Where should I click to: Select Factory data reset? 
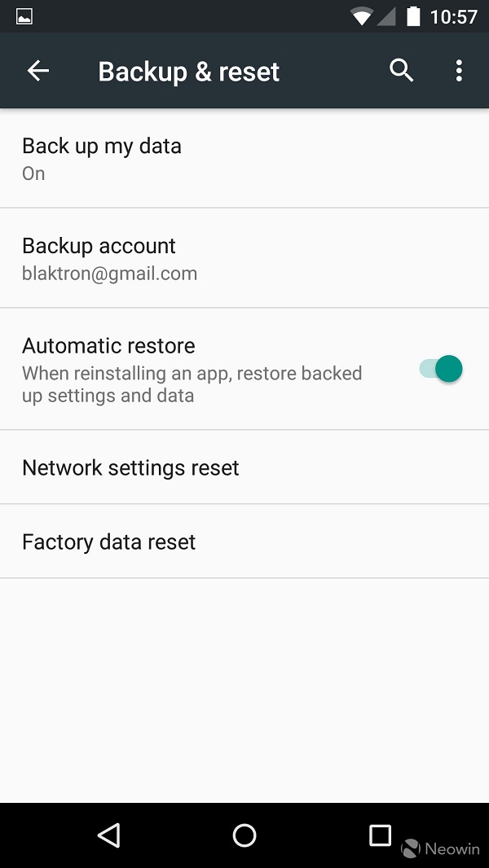(244, 541)
